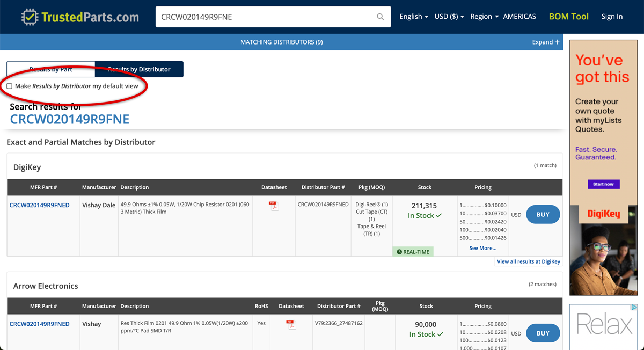
Task: Switch to Results by Part tab
Action: [x=51, y=69]
